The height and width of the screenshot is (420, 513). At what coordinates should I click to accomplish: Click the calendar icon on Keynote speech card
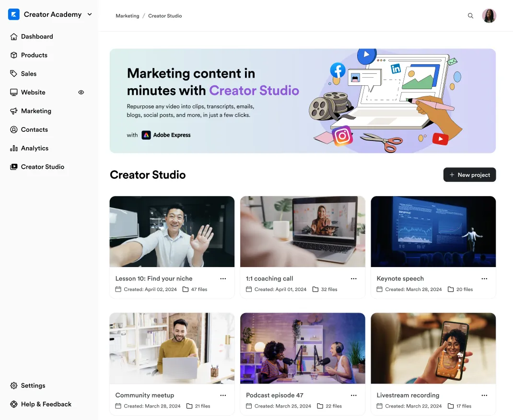[x=380, y=290]
